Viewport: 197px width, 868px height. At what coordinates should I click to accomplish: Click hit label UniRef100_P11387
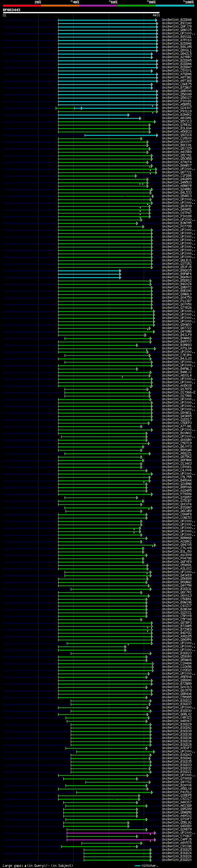(x=177, y=301)
